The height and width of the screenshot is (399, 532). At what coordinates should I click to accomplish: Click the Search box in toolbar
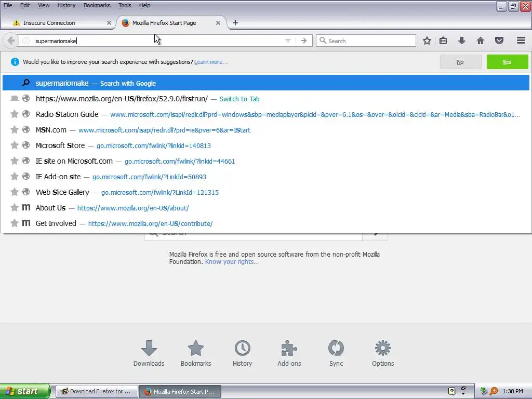(366, 41)
